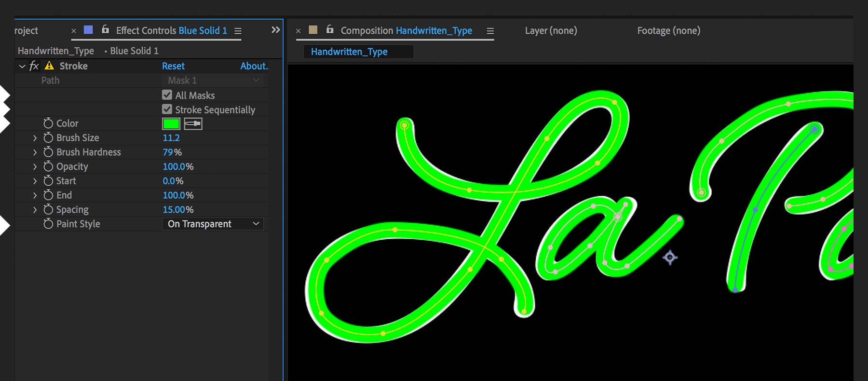868x381 pixels.
Task: Switch to the Footage (none) tab
Action: [668, 30]
